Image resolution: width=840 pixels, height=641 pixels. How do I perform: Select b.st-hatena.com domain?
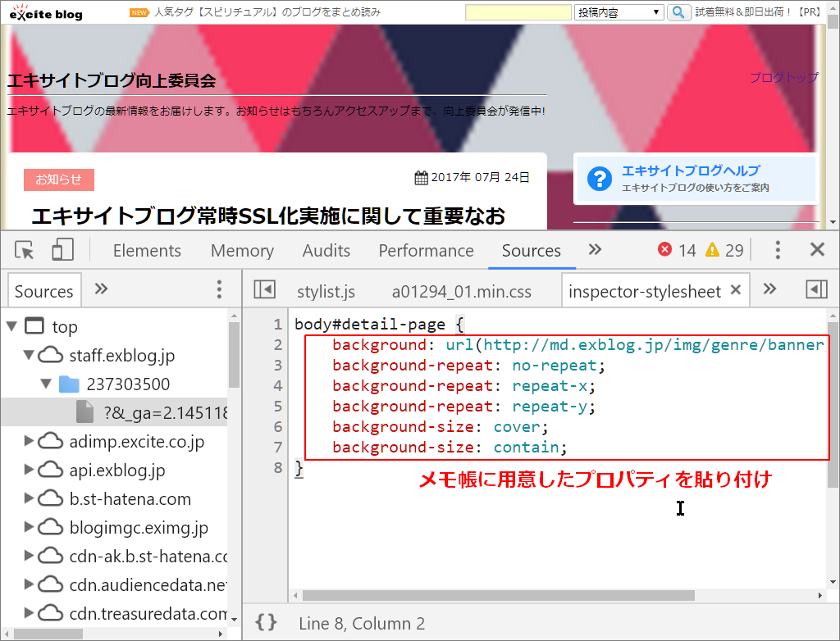130,499
